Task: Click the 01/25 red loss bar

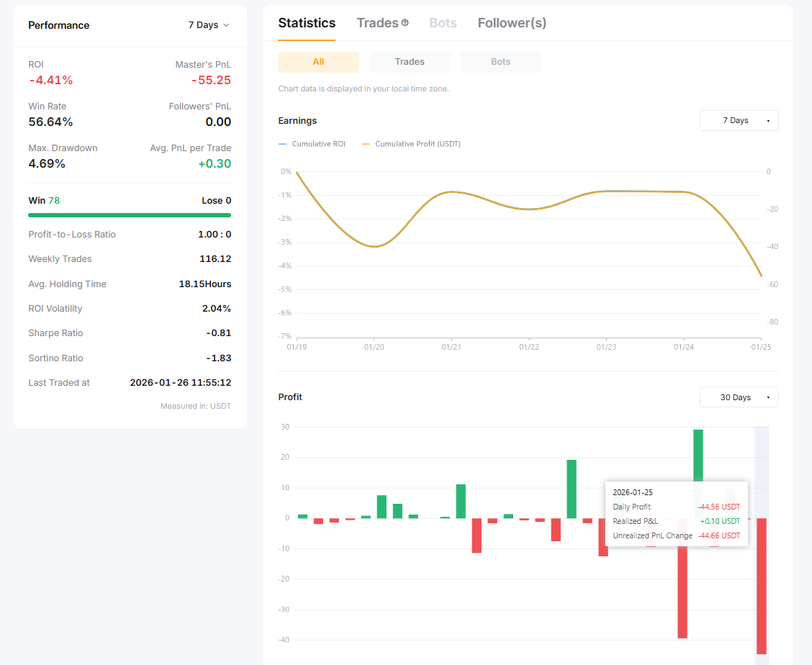Action: point(762,586)
